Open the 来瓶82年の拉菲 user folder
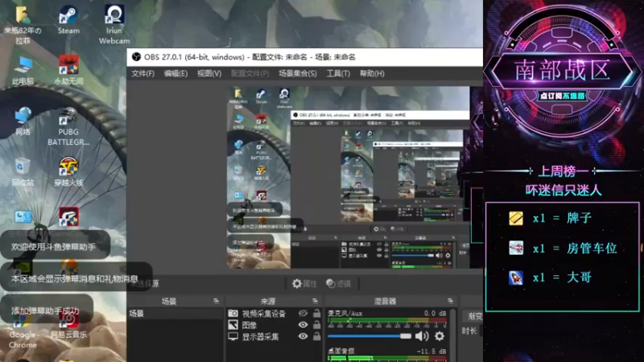Viewport: 644px width, 362px height. (x=23, y=25)
